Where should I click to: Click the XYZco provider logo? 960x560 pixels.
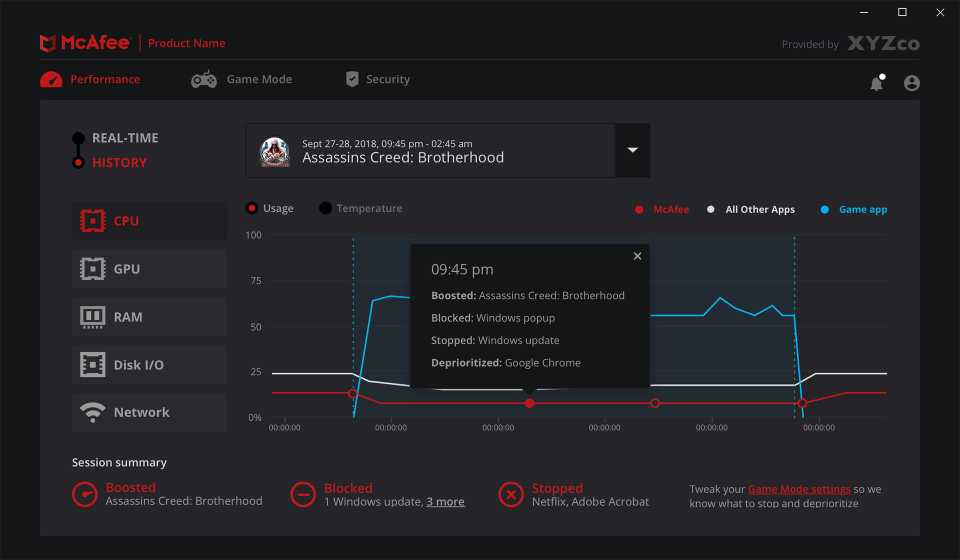883,43
